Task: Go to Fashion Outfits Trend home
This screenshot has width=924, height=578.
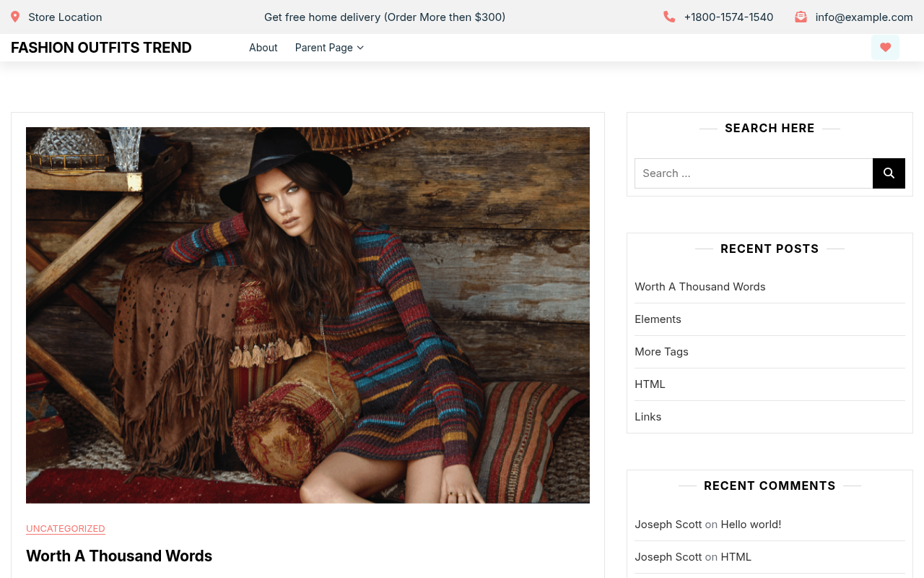Action: click(101, 48)
